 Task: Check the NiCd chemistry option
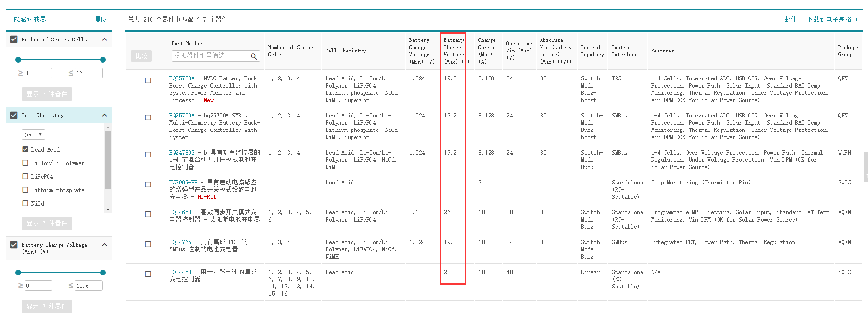click(x=25, y=203)
